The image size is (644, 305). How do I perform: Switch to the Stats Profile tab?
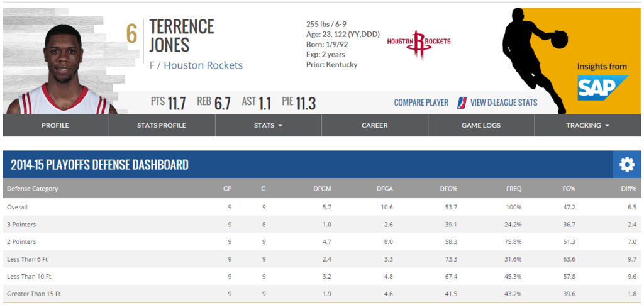(x=162, y=126)
